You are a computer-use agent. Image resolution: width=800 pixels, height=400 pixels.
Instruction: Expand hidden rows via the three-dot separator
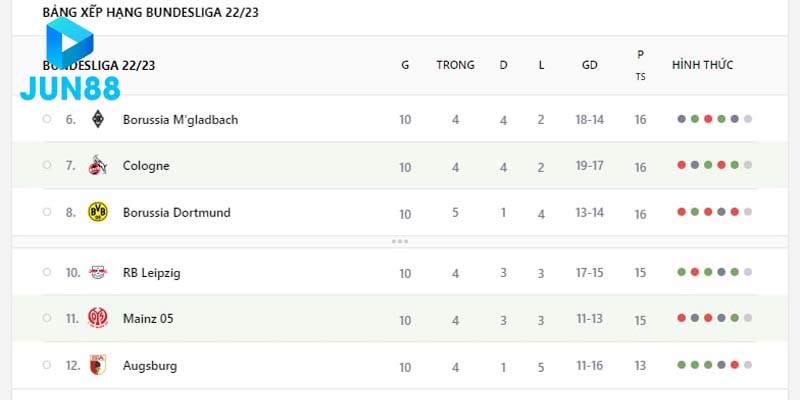pyautogui.click(x=400, y=241)
